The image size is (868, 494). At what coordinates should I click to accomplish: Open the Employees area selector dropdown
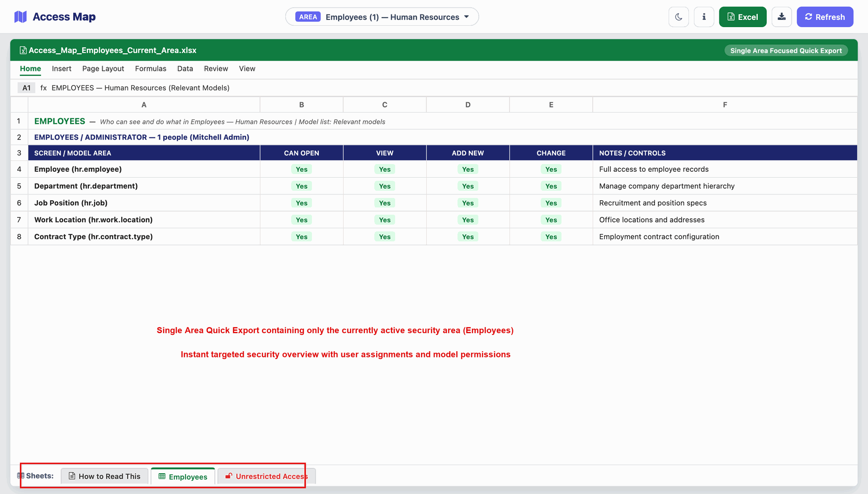point(382,17)
